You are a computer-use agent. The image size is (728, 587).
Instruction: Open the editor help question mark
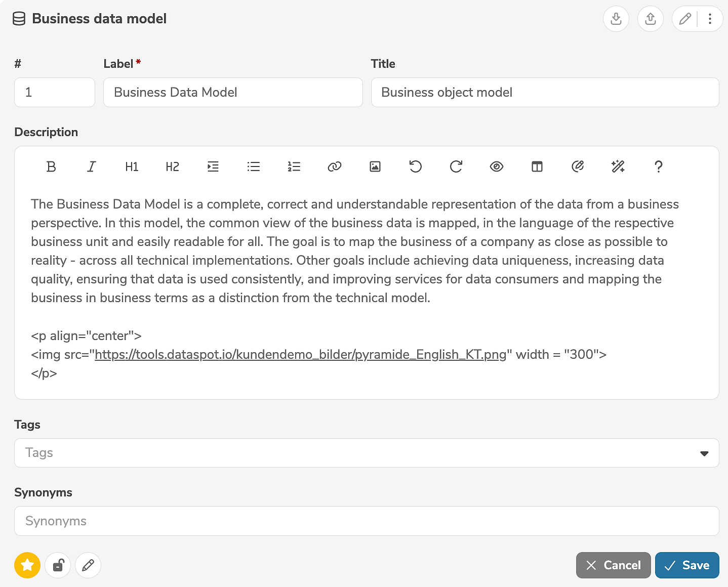[x=658, y=166]
